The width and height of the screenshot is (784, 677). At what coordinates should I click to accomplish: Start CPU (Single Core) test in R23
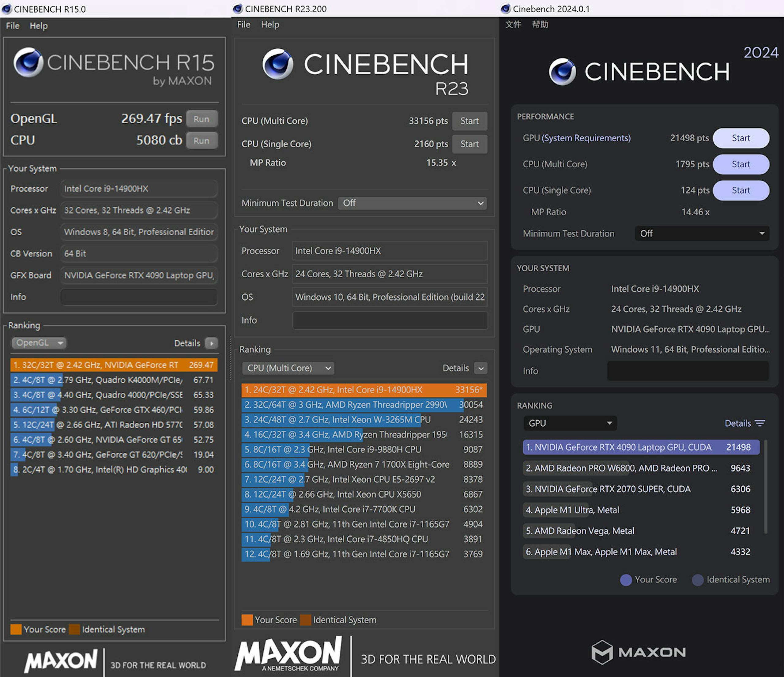pos(469,144)
